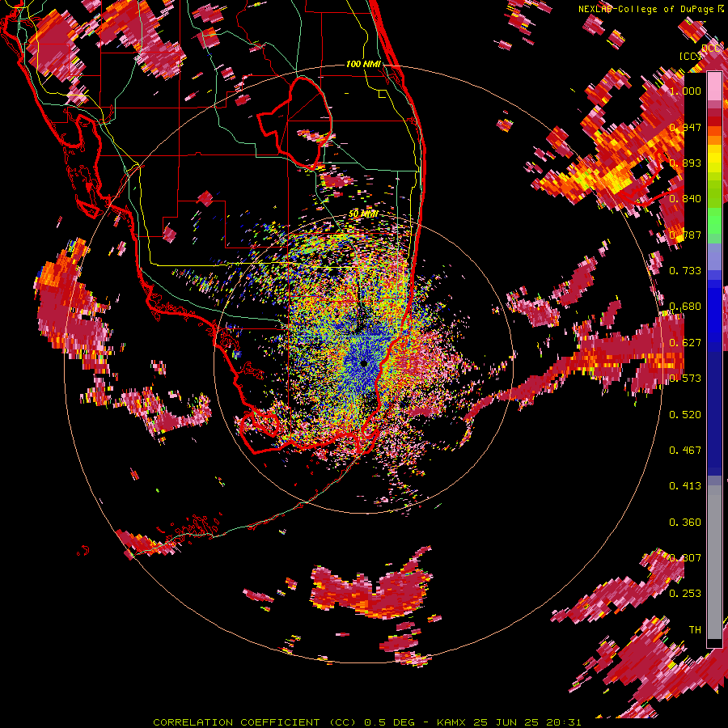Click the 0.627 value on the color scale
Viewport: 728px width, 728px height.
(685, 343)
